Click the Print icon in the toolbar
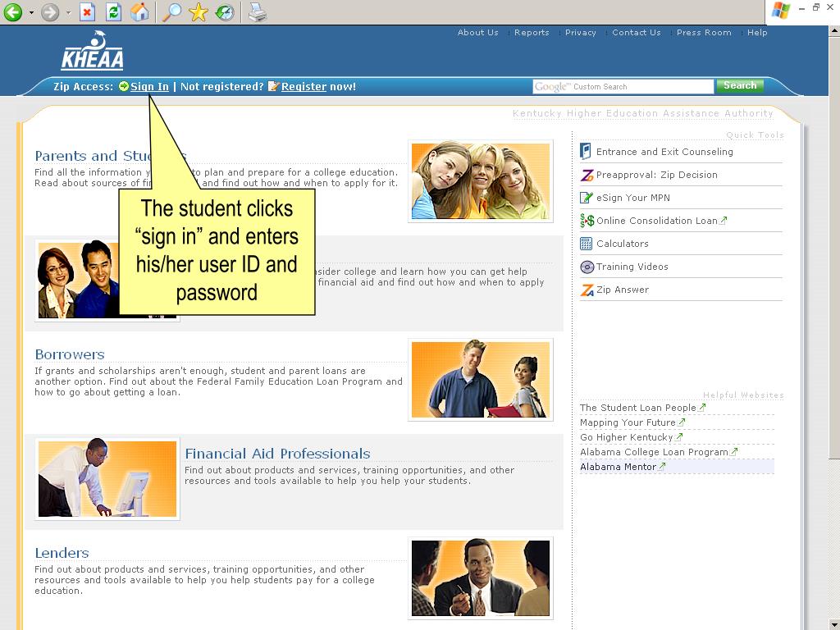The width and height of the screenshot is (840, 630). pyautogui.click(x=258, y=12)
